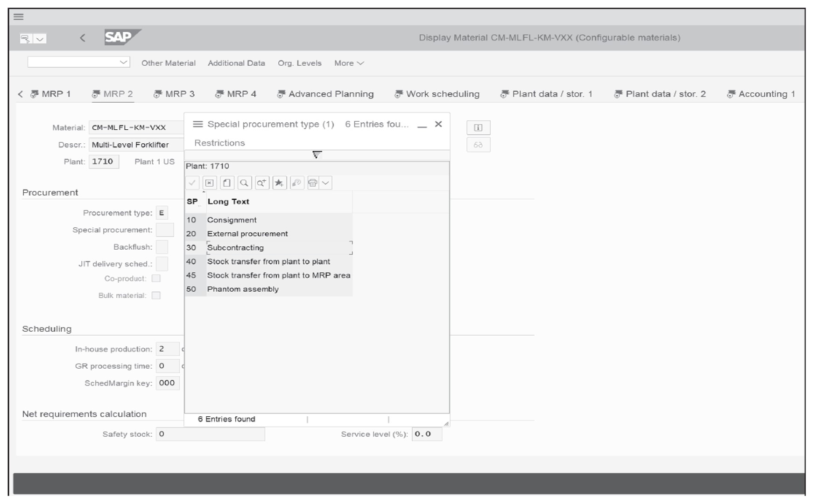Click the Find Next icon in the dialog
817x504 pixels.
[262, 182]
